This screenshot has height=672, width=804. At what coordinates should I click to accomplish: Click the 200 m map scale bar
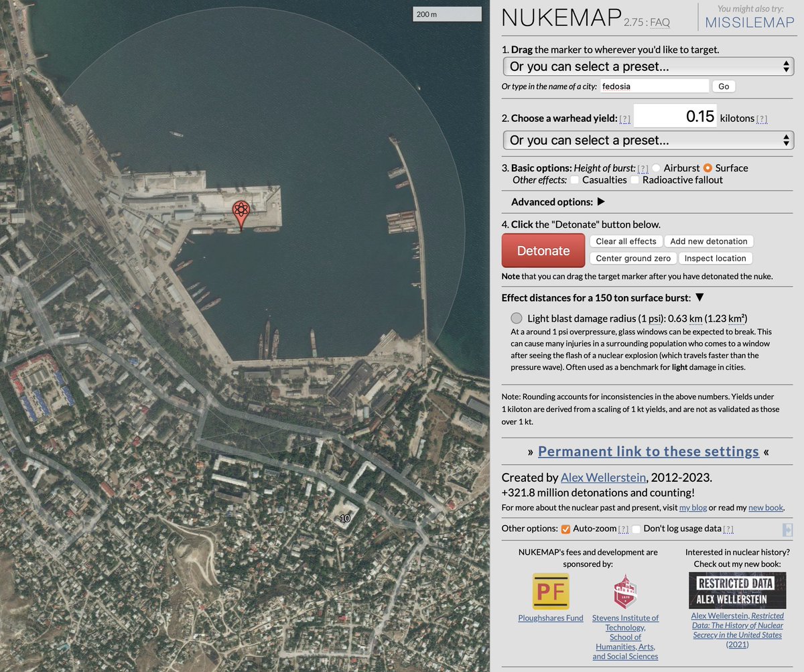(447, 14)
